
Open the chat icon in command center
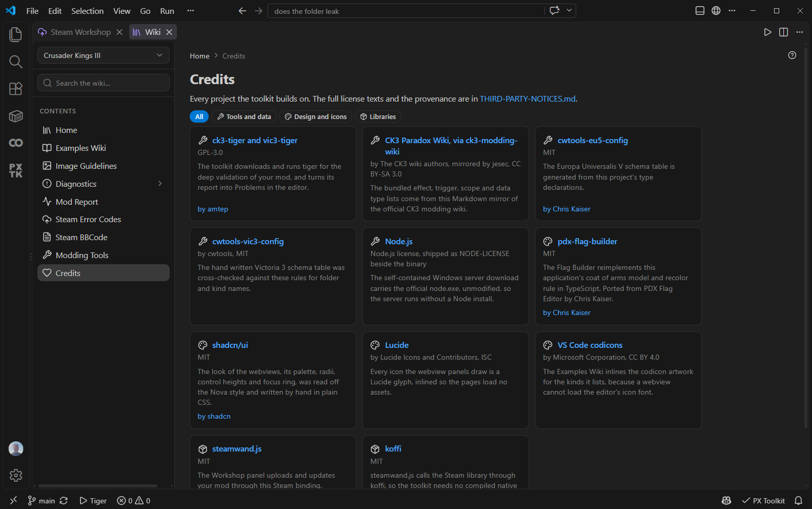tap(554, 11)
